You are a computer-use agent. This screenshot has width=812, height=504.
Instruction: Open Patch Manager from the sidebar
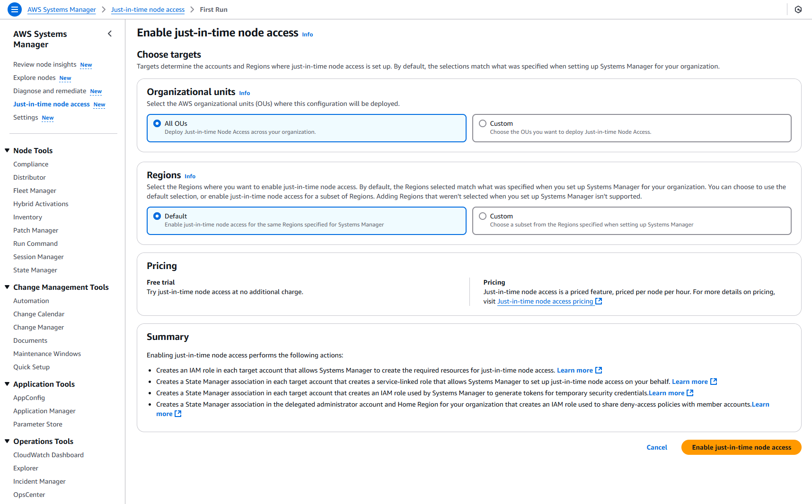(35, 230)
